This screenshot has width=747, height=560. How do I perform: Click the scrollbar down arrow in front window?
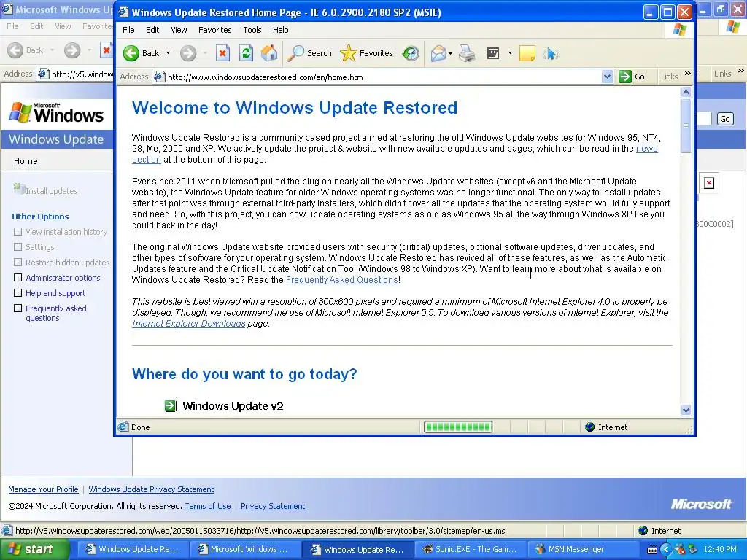click(686, 410)
